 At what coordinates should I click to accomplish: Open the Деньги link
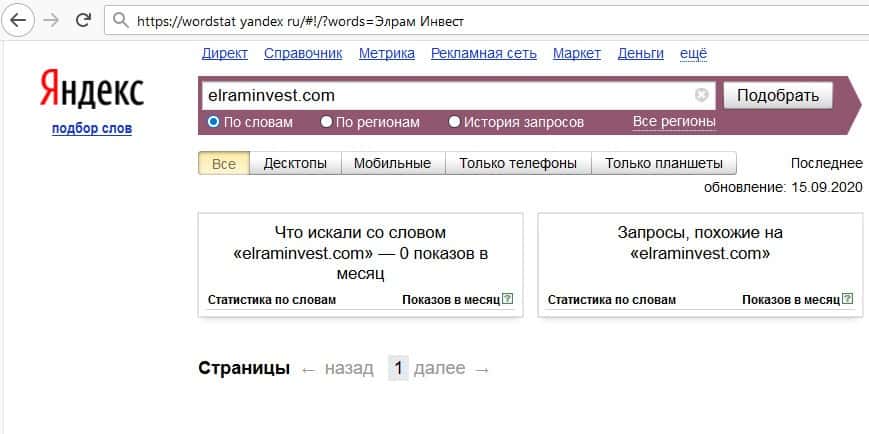[x=641, y=53]
